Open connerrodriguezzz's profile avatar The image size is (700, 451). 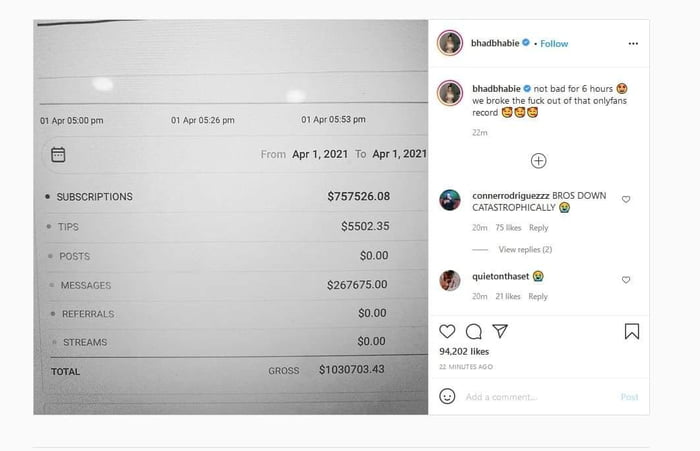tap(450, 200)
